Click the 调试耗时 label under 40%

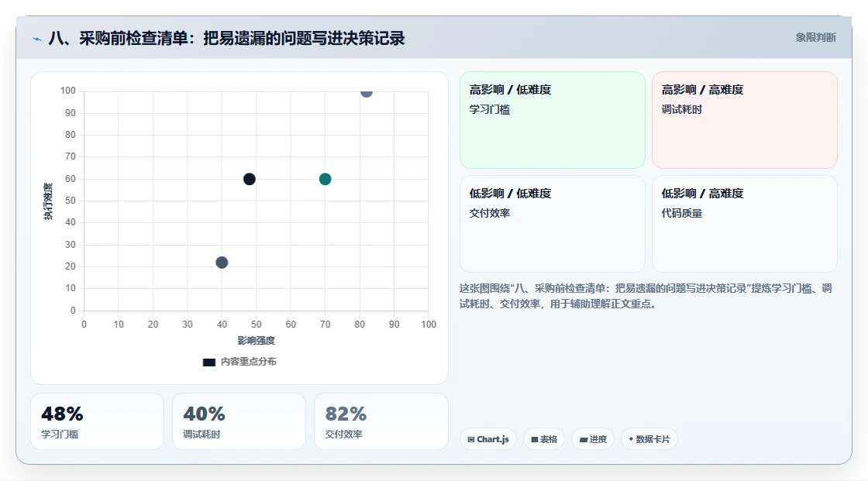[x=201, y=435]
